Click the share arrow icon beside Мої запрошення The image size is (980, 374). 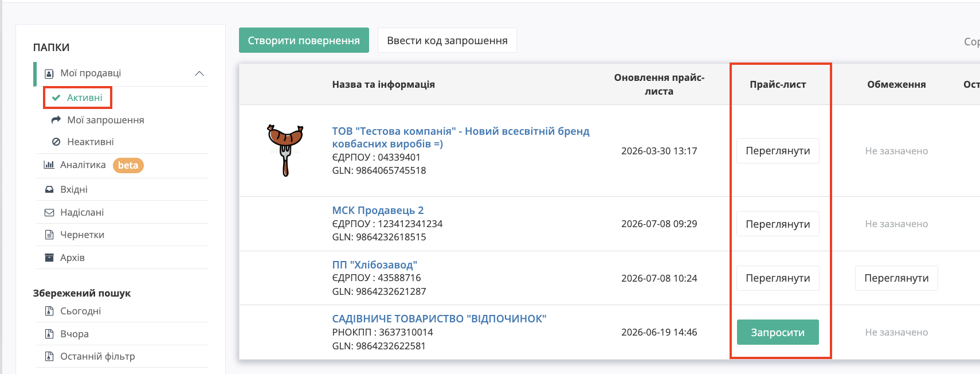point(56,120)
